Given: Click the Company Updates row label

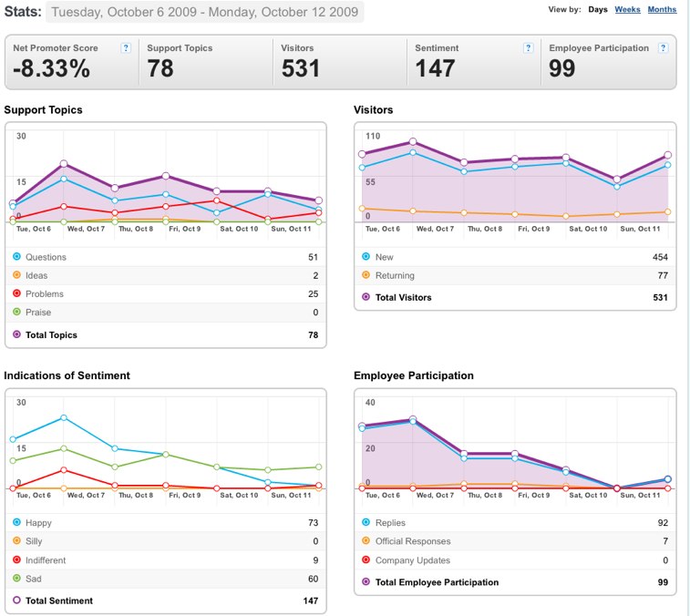Looking at the screenshot, I should [x=412, y=560].
